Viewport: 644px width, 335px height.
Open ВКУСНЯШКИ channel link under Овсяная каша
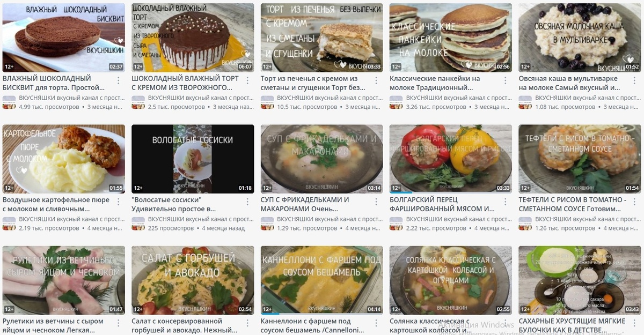pyautogui.click(x=588, y=98)
